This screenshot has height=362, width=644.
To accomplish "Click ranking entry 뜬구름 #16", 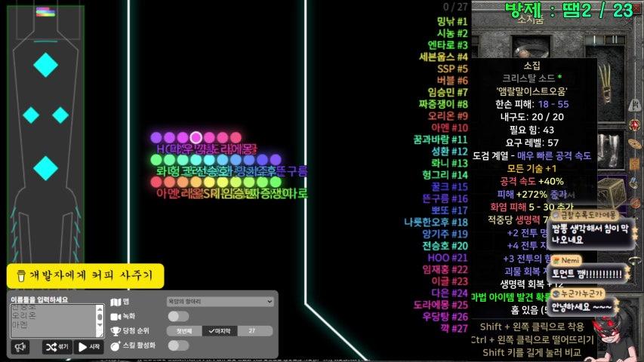I will [445, 198].
